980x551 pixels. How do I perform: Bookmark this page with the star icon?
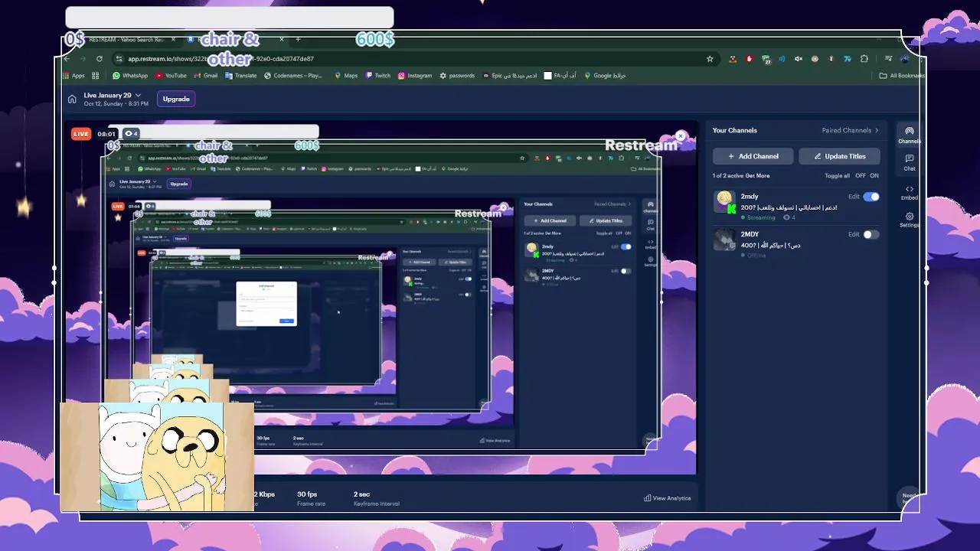click(710, 58)
